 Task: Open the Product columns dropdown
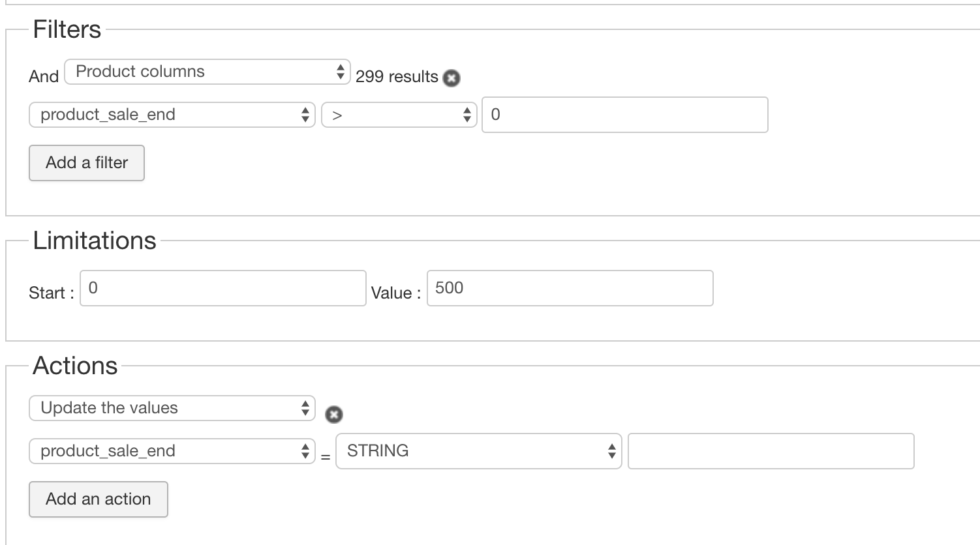(x=207, y=72)
